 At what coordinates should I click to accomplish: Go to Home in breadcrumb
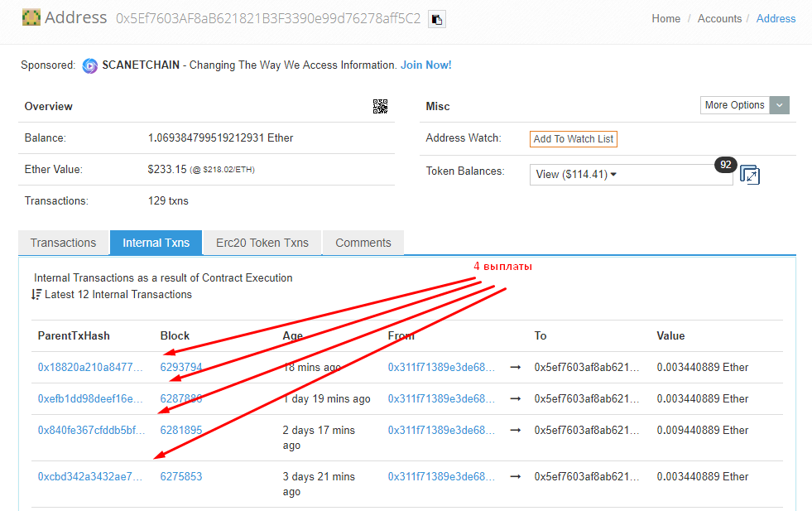(x=665, y=18)
